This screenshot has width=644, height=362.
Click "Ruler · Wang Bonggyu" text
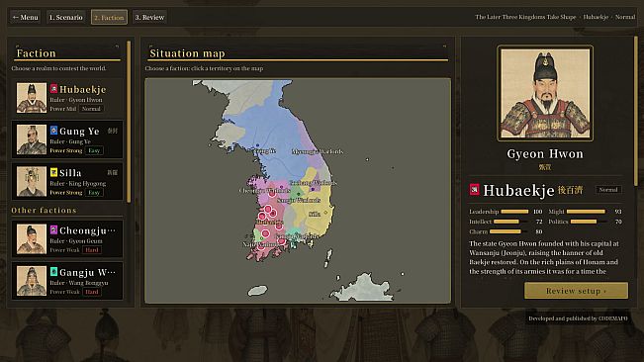point(79,283)
